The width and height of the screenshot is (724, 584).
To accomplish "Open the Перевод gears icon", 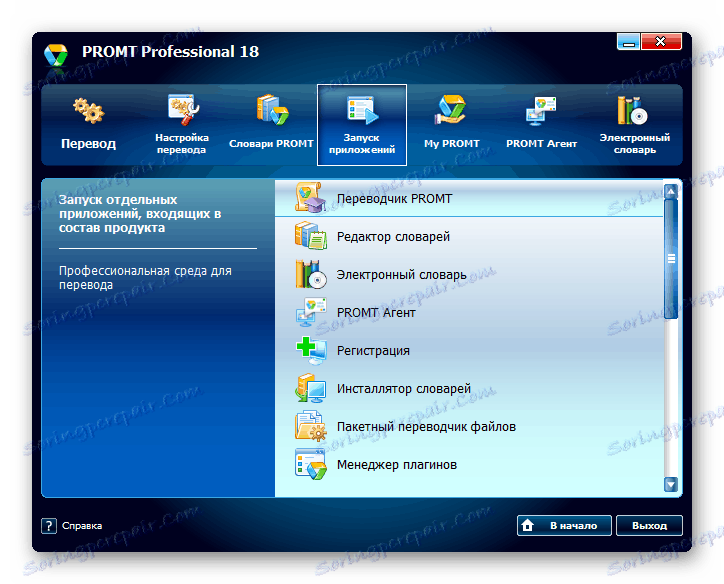I will (89, 110).
